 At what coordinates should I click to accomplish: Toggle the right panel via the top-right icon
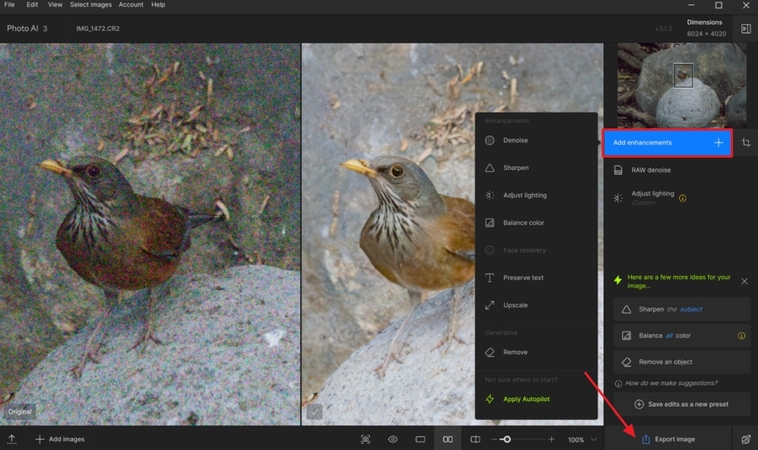click(x=746, y=29)
